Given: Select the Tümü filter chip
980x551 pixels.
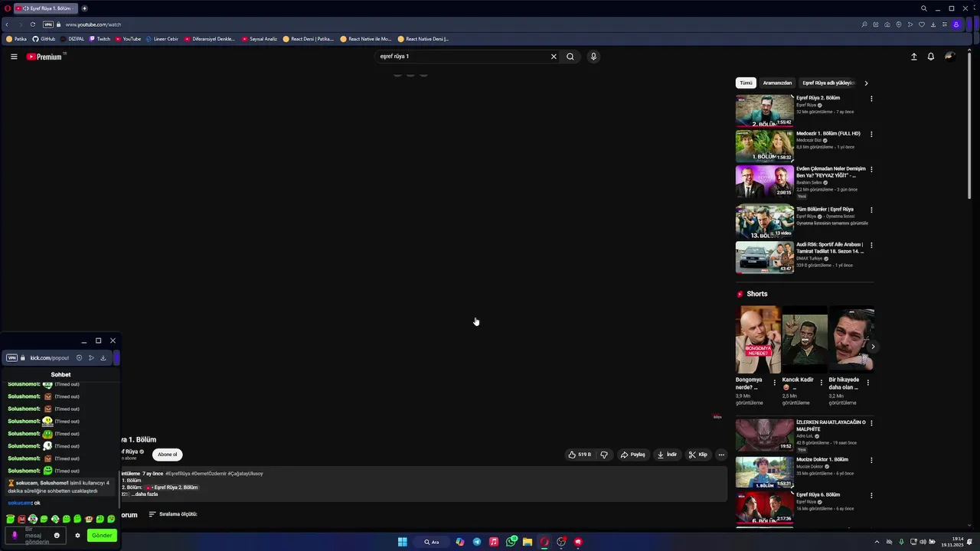Looking at the screenshot, I should (746, 83).
